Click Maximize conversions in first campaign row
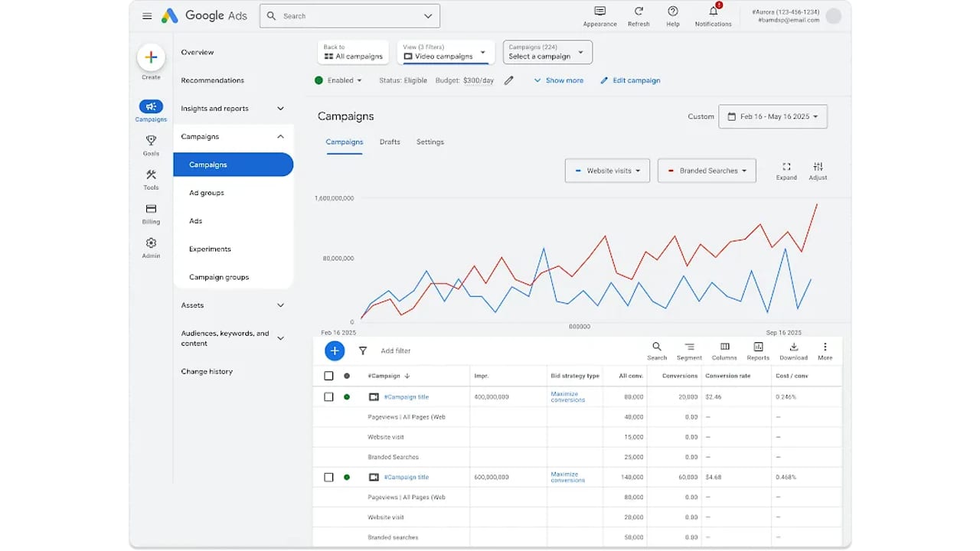 568,396
